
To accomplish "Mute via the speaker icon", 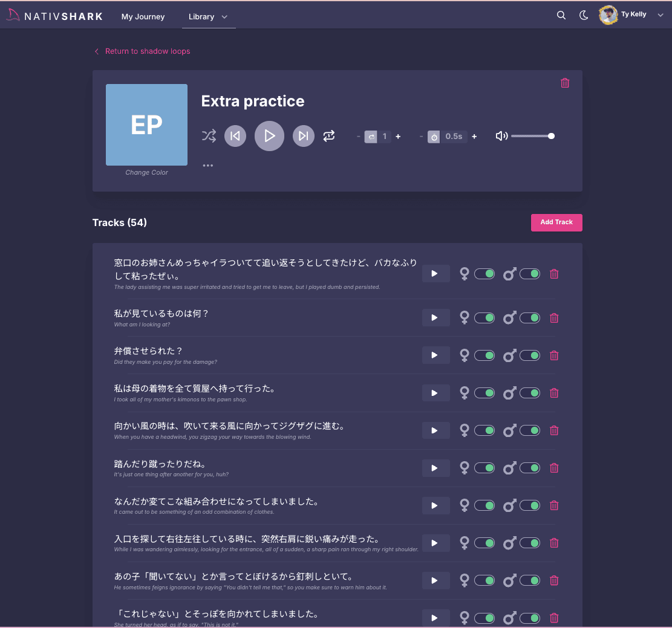I will pos(501,136).
